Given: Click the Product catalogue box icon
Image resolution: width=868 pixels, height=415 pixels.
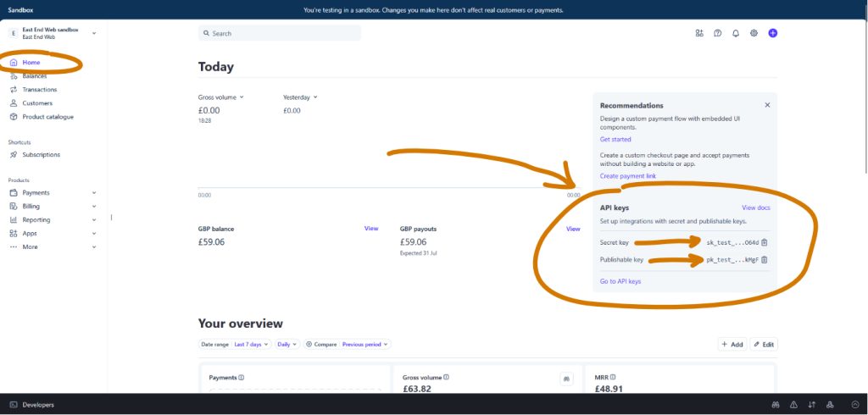Looking at the screenshot, I should coord(14,117).
